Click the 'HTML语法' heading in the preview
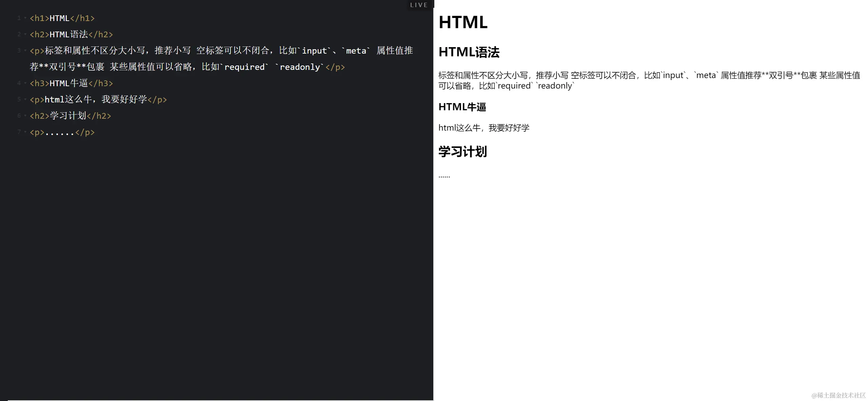Viewport: 868px width, 401px height. click(x=469, y=52)
